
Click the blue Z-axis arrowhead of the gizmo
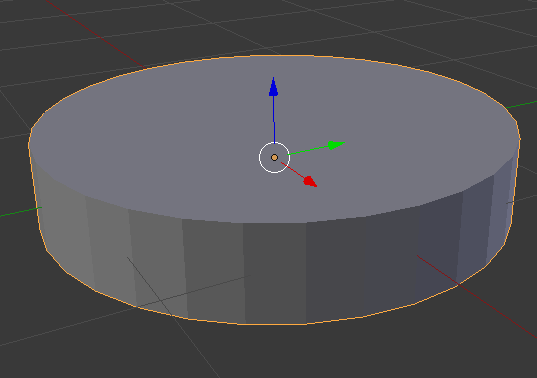coord(273,87)
